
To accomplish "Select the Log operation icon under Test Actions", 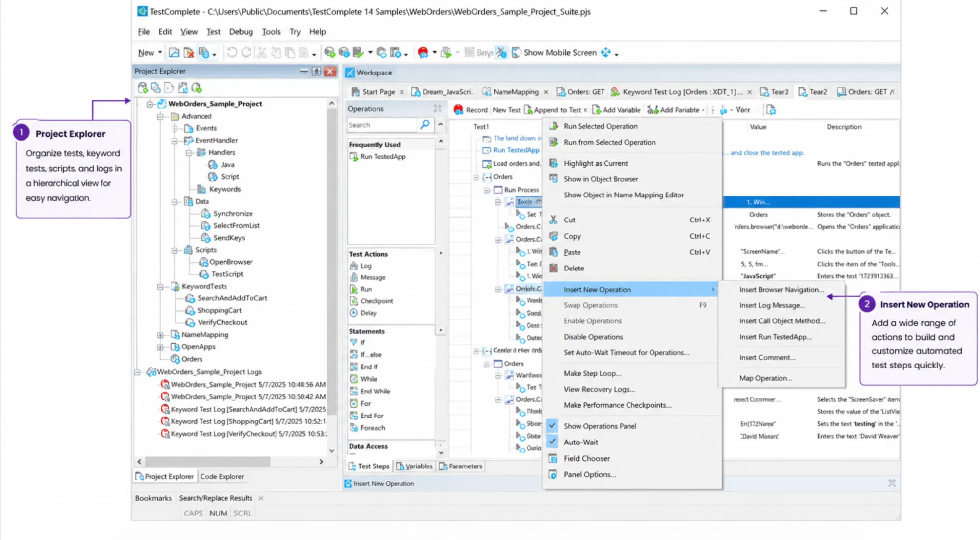I will (353, 266).
